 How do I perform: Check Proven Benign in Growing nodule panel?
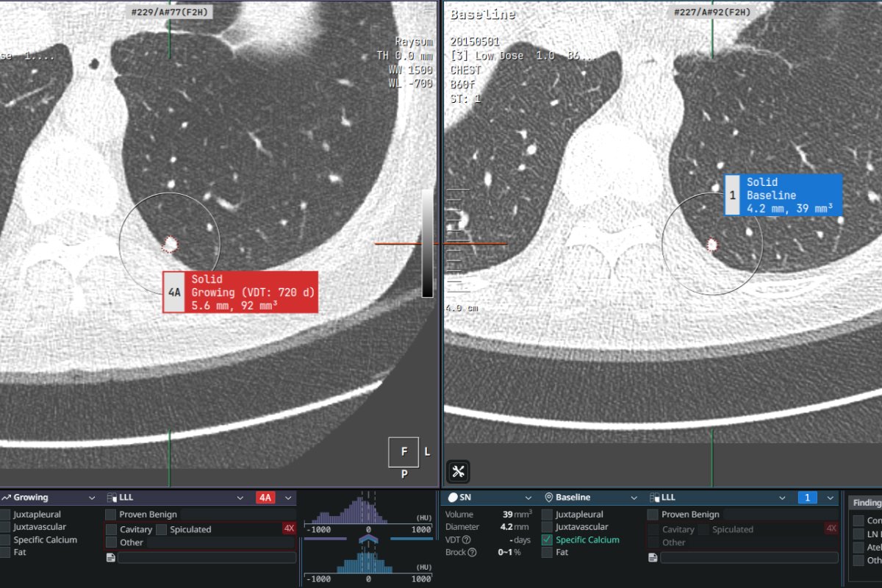[x=110, y=514]
